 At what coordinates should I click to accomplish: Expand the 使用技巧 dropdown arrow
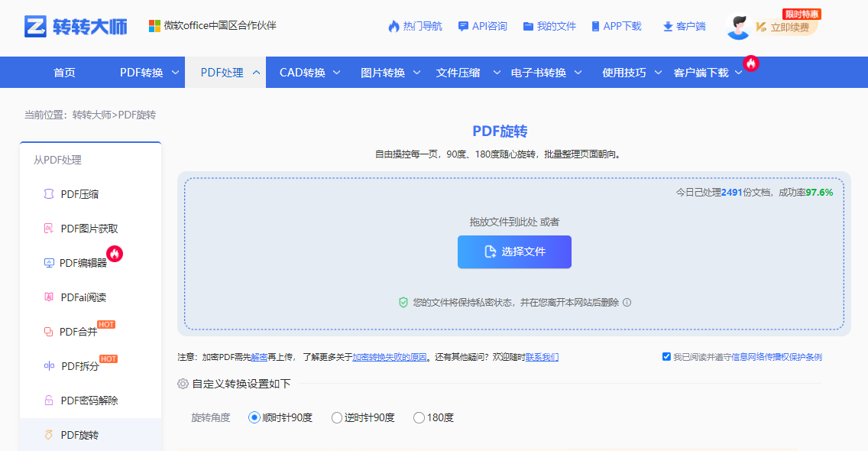(658, 73)
